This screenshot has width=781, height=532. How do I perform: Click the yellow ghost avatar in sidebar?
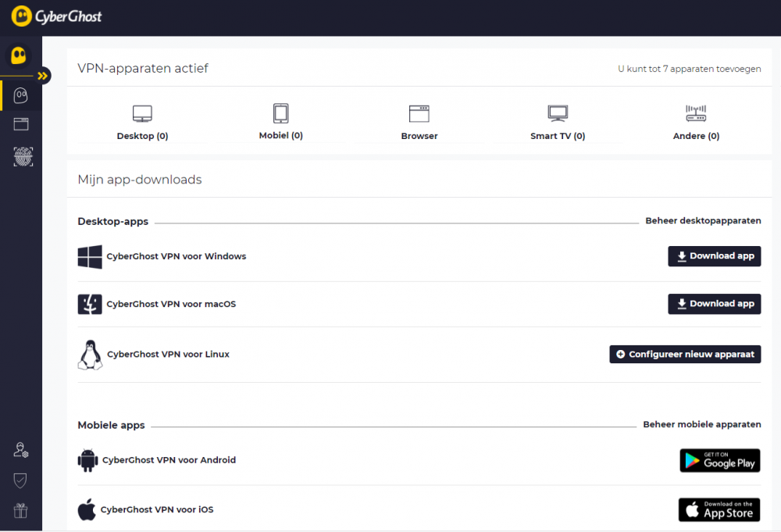(x=19, y=55)
